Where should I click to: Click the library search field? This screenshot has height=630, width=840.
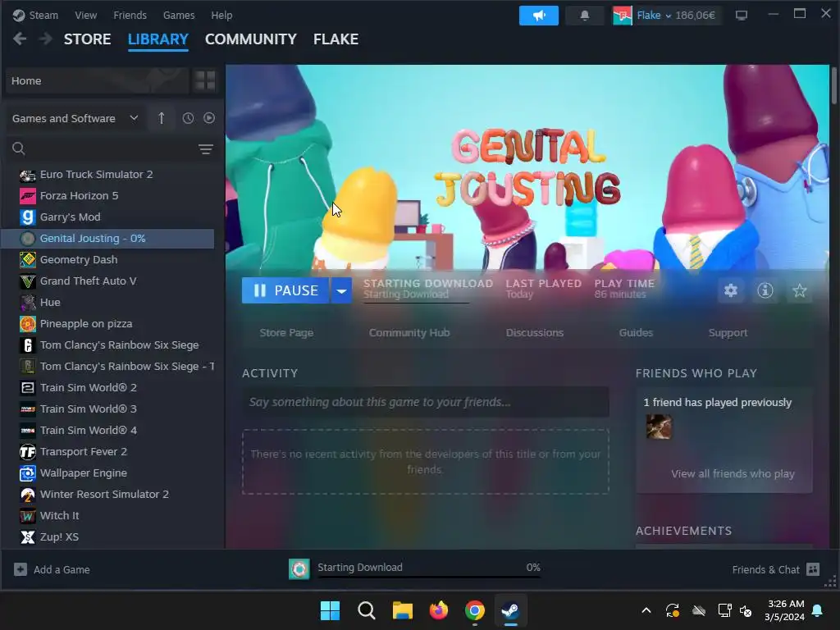102,149
